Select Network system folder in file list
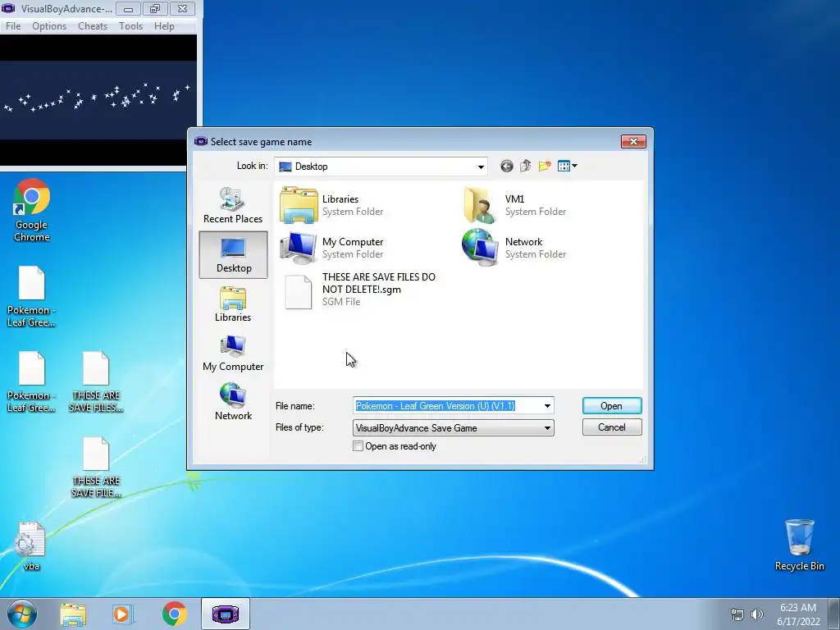The image size is (840, 630). tap(514, 248)
